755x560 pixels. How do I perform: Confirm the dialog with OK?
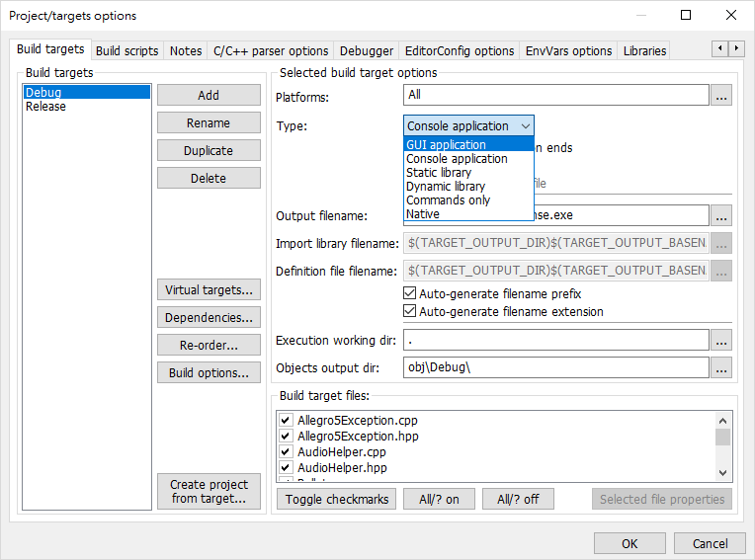[629, 543]
